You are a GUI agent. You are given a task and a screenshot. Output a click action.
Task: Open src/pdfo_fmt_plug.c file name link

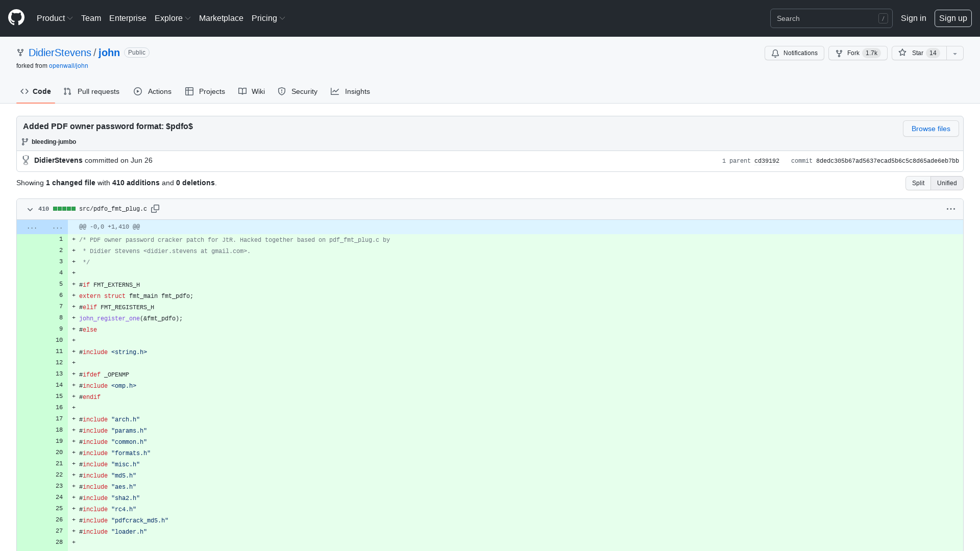(113, 209)
